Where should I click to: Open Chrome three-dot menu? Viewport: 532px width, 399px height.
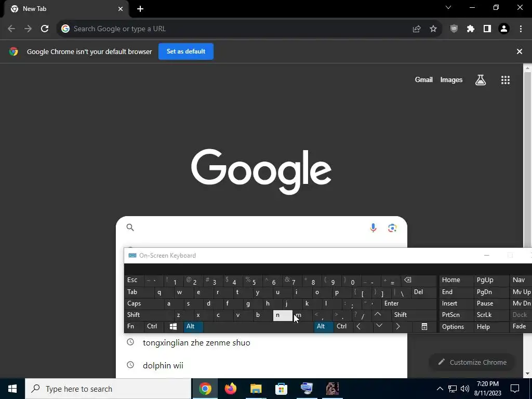[x=521, y=29]
